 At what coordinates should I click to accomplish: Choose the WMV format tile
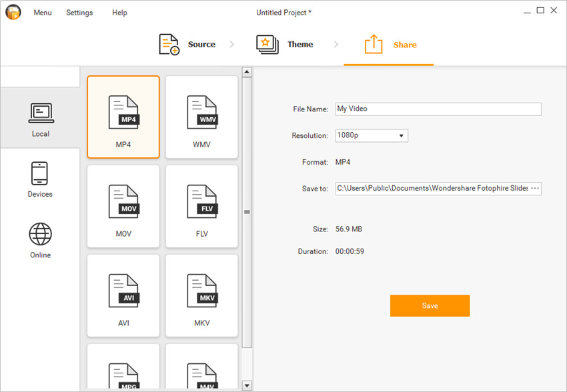pyautogui.click(x=201, y=117)
